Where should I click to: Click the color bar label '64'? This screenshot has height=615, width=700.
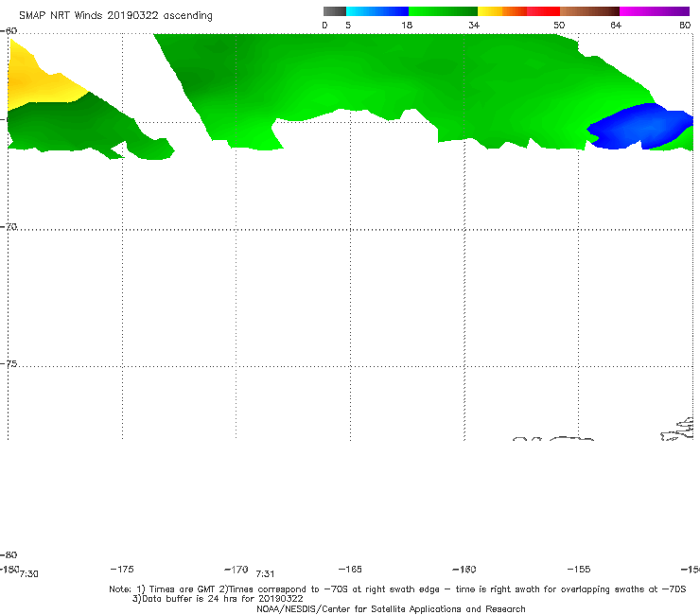click(616, 25)
